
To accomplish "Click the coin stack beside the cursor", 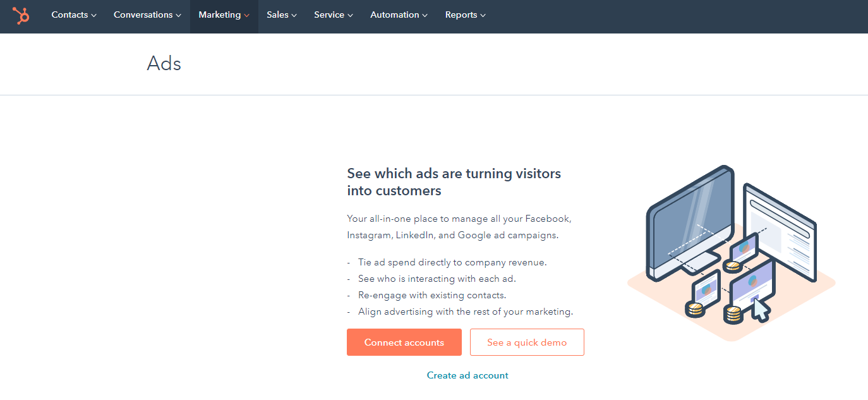I will pyautogui.click(x=733, y=314).
